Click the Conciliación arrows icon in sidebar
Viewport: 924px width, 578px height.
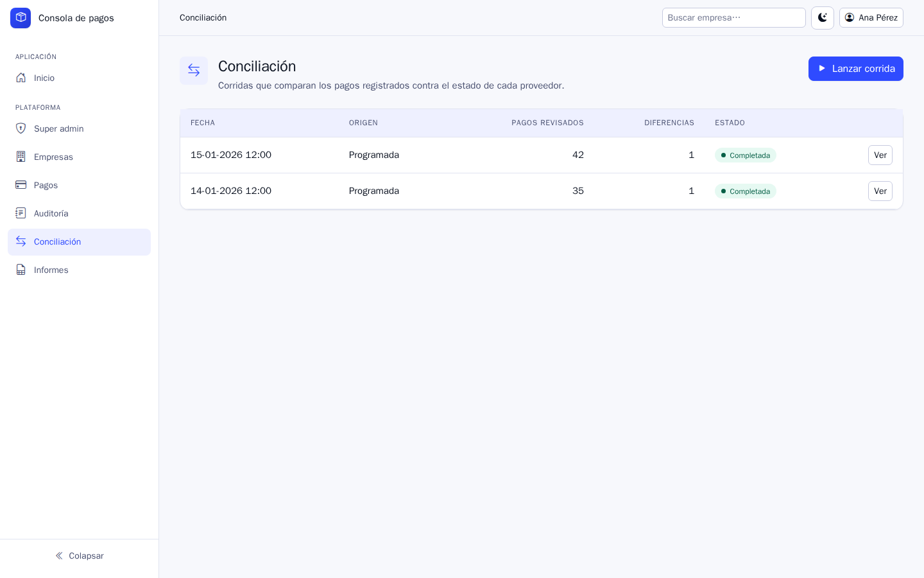coord(21,241)
